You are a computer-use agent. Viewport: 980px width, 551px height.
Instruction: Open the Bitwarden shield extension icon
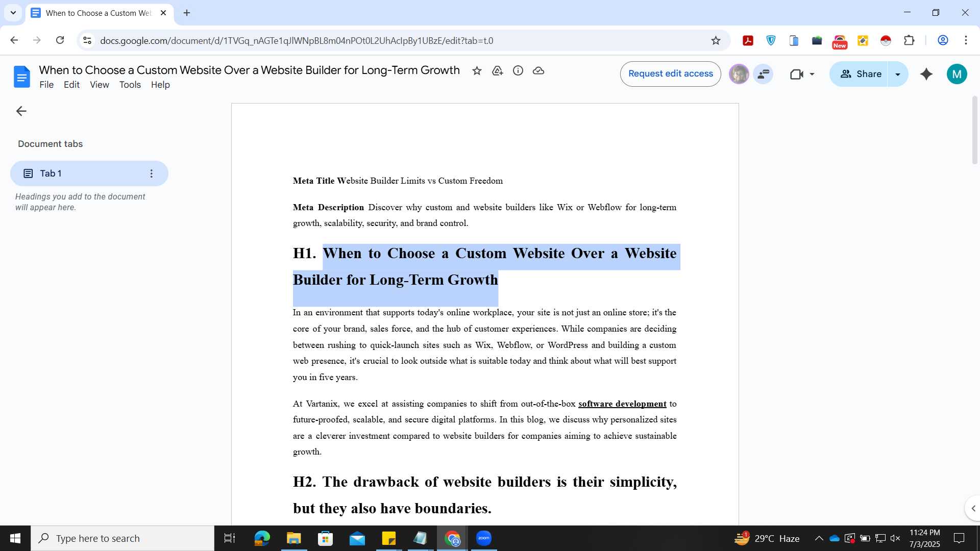tap(771, 41)
